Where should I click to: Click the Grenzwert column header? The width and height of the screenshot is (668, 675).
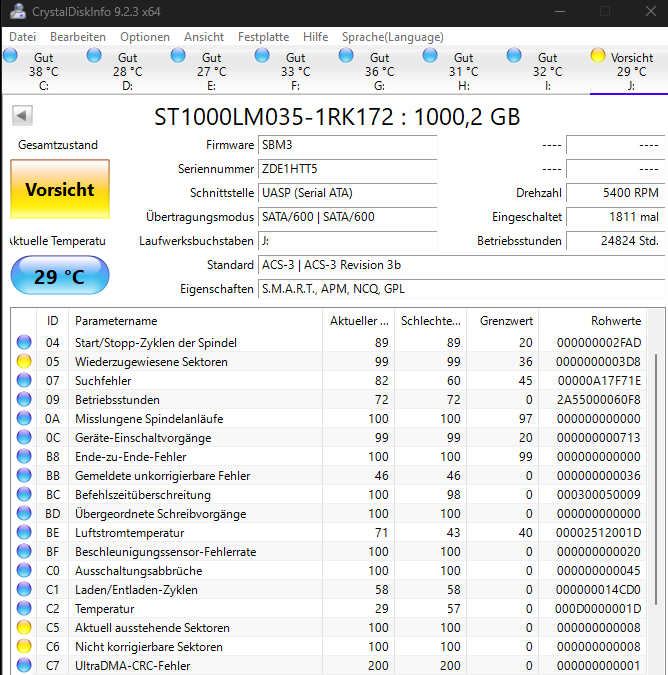tap(502, 321)
